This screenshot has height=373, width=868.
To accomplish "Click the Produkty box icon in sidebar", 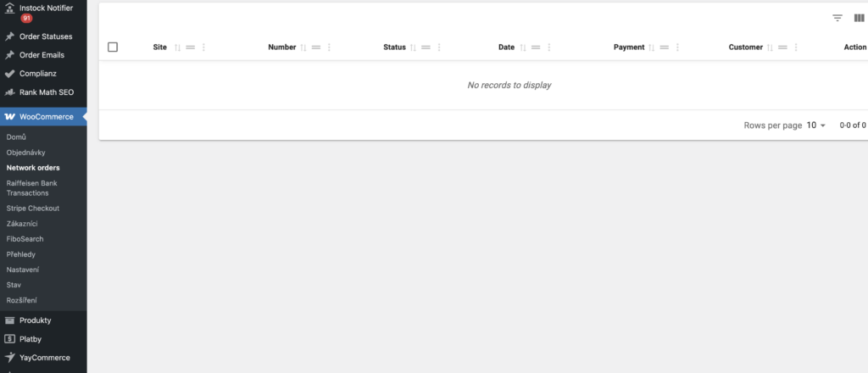I will [x=9, y=320].
